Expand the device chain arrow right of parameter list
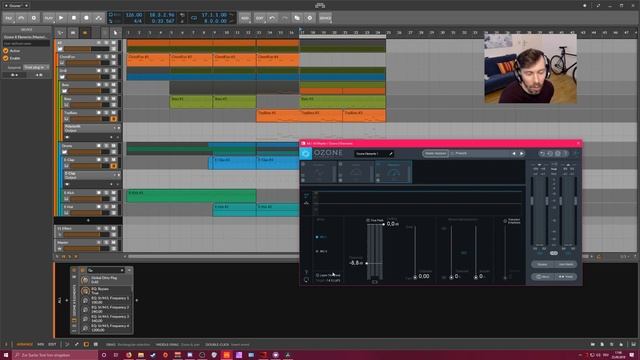The width and height of the screenshot is (640, 360). coord(137,300)
